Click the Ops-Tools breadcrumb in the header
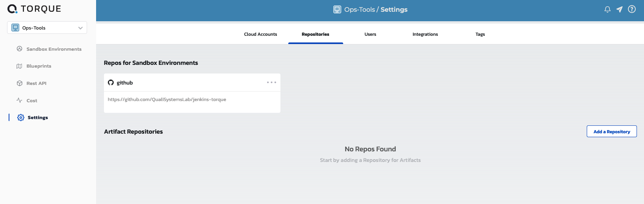This screenshot has height=204, width=644. (x=360, y=9)
